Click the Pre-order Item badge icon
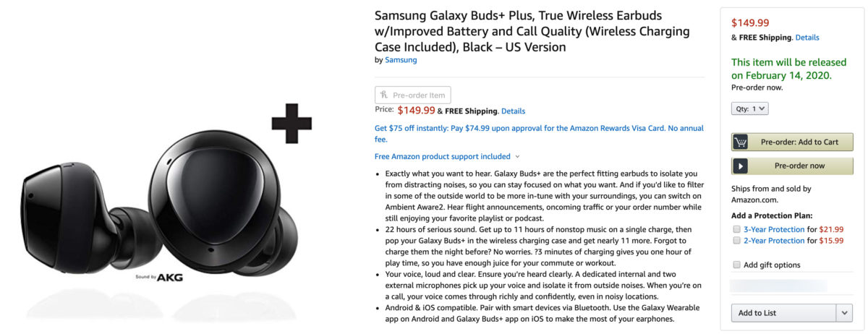The image size is (868, 334). (383, 95)
